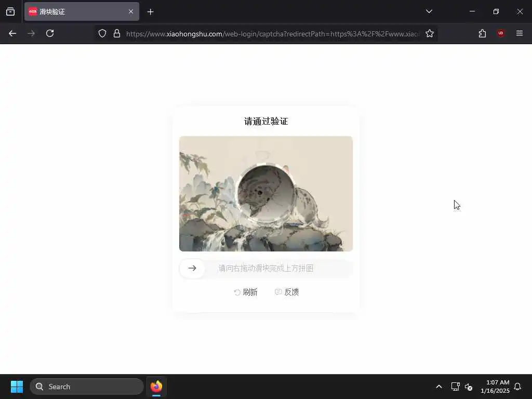The height and width of the screenshot is (399, 532).
Task: Open the clock and date panel
Action: point(495,387)
